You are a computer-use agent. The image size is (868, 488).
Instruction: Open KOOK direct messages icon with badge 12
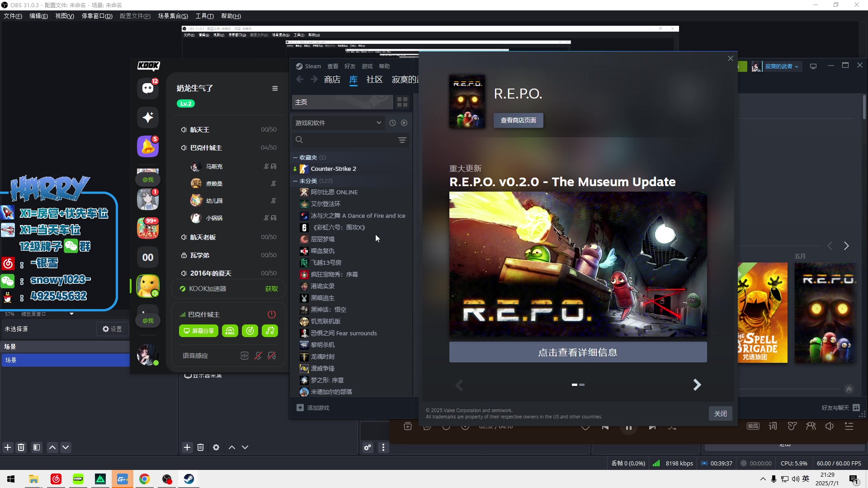pyautogui.click(x=148, y=88)
